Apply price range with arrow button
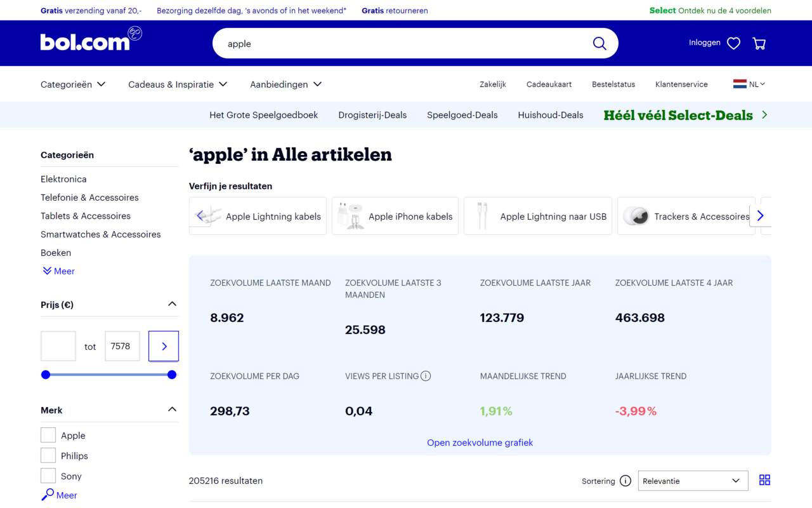 coord(164,346)
